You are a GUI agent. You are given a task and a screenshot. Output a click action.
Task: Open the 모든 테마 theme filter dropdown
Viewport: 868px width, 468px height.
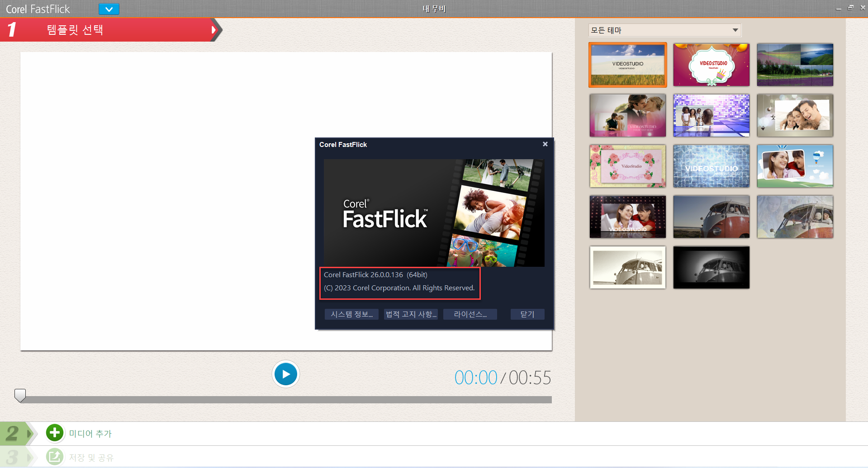coord(664,30)
